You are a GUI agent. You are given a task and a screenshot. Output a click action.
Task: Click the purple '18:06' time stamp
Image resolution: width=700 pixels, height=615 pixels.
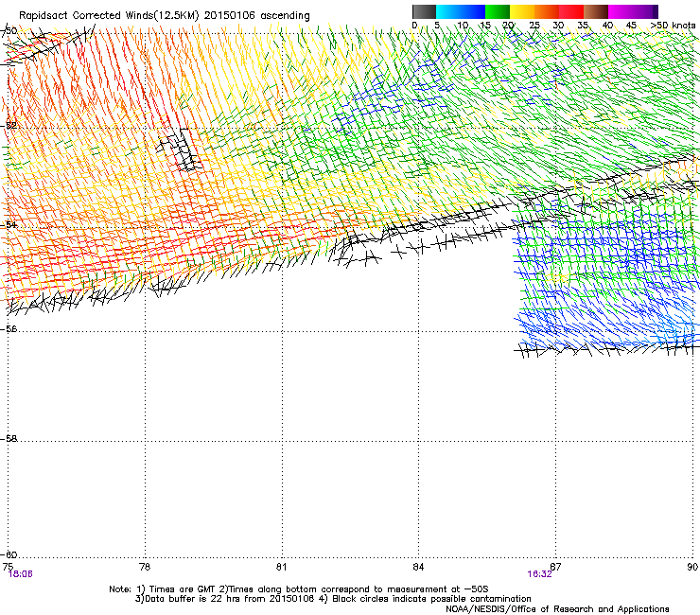click(x=21, y=574)
